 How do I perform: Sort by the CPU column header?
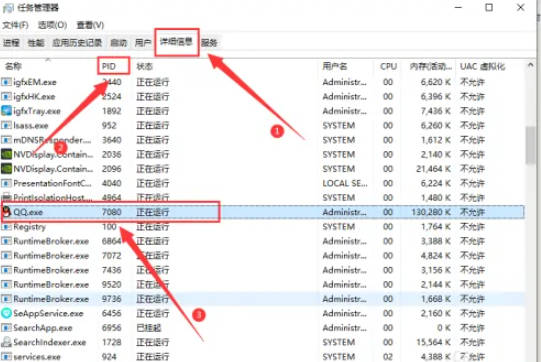388,66
